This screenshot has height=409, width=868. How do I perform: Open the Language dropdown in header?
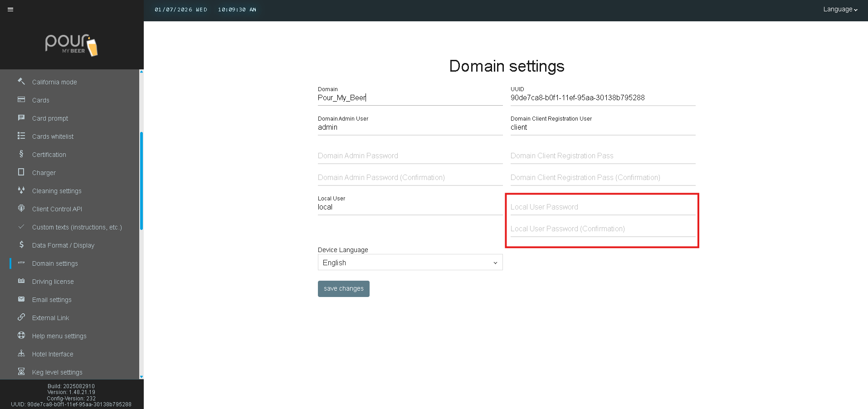[840, 10]
